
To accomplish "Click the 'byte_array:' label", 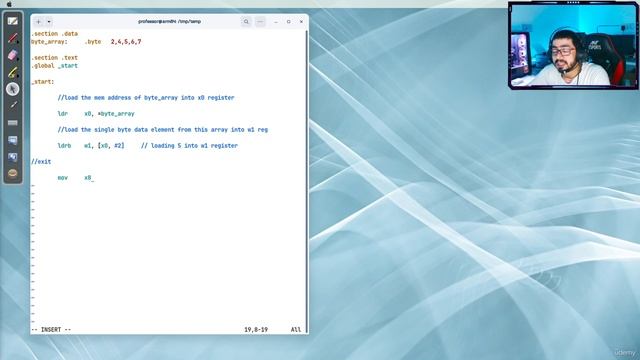I will (x=49, y=42).
